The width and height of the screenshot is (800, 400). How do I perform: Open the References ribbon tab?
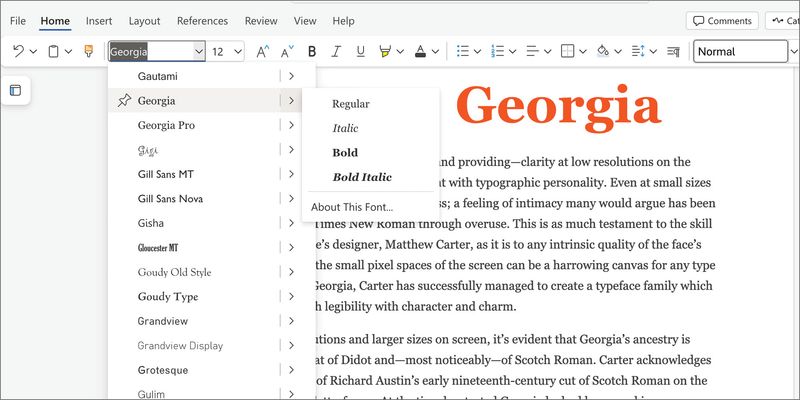[x=202, y=20]
